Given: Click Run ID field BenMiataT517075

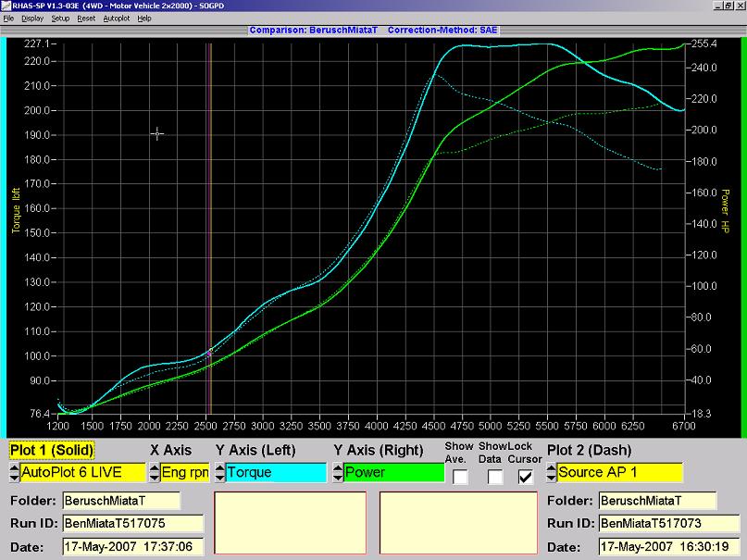Looking at the screenshot, I should click(x=133, y=523).
